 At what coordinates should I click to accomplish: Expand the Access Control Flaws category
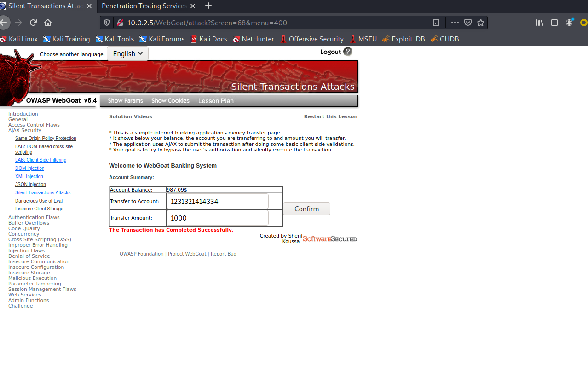34,125
